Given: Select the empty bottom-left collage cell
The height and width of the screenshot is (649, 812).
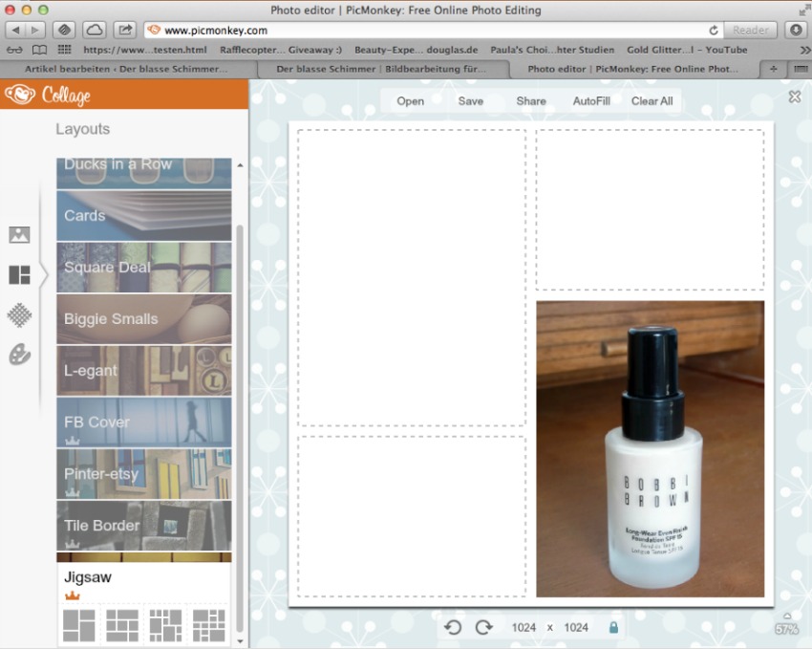Looking at the screenshot, I should coord(412,516).
